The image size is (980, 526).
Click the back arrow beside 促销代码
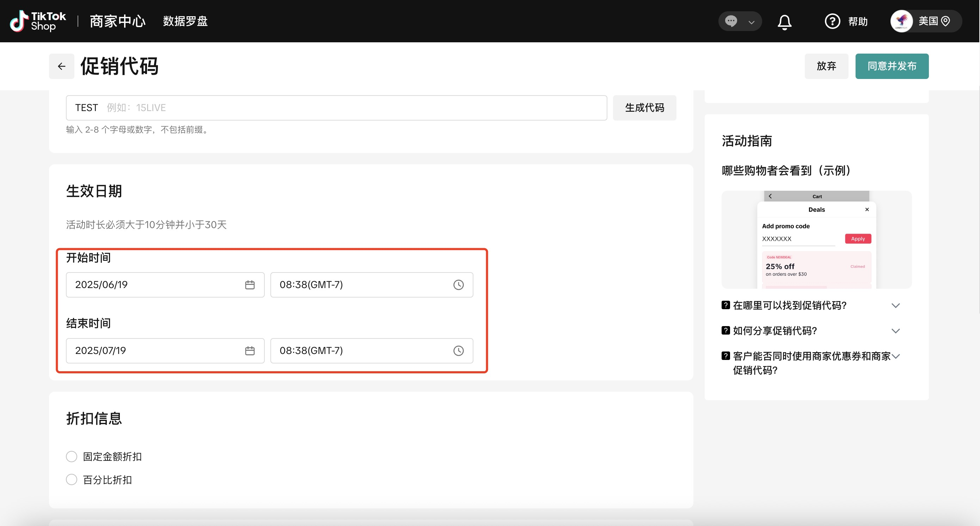[x=61, y=66]
